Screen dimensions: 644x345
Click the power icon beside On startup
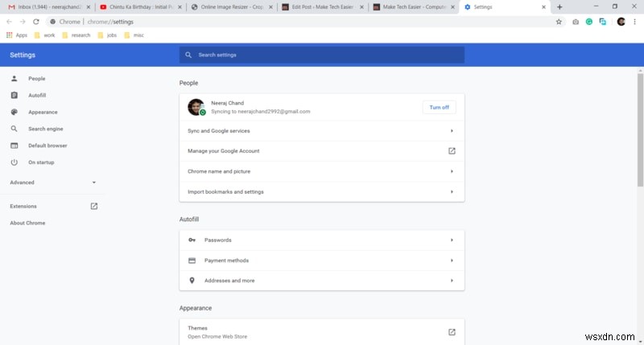point(14,162)
